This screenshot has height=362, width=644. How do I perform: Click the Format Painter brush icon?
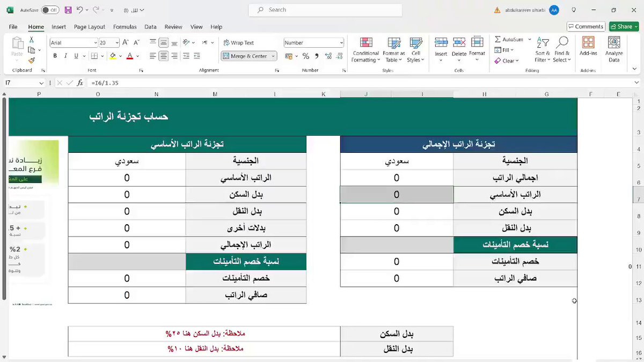coord(32,61)
